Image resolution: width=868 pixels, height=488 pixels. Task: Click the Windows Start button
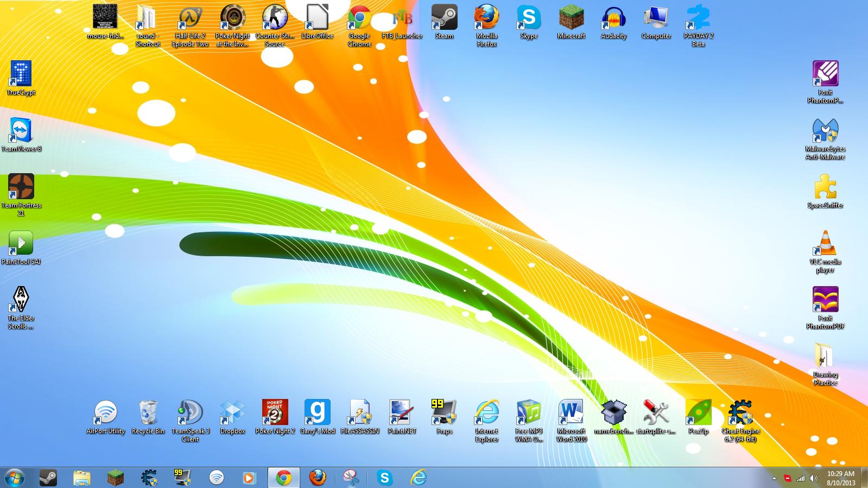[15, 478]
